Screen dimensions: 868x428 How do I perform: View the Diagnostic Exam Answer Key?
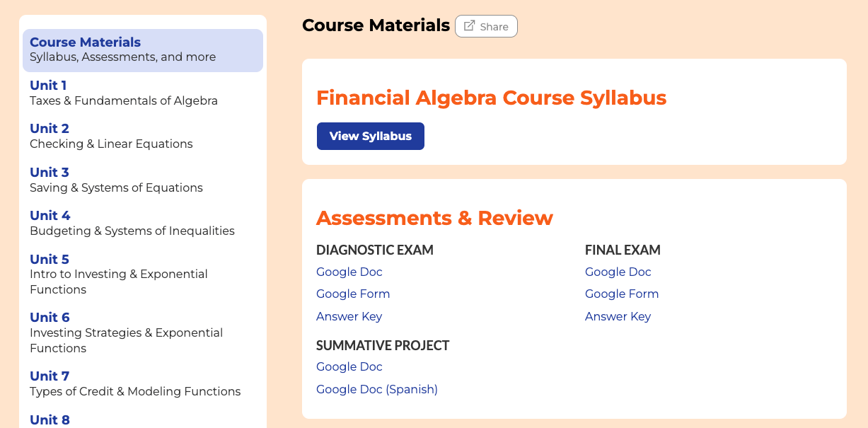(x=349, y=316)
